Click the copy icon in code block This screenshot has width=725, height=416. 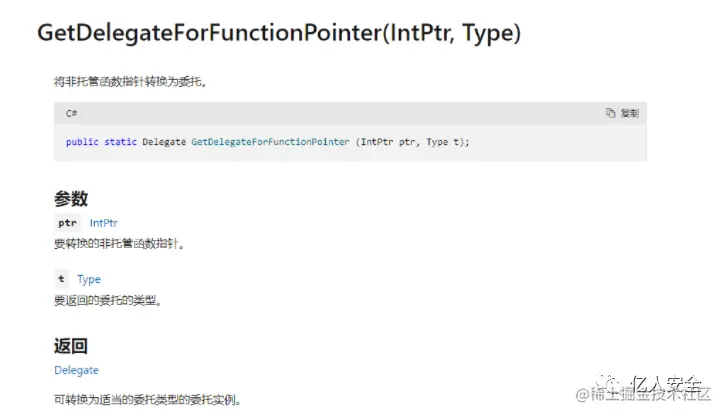[x=610, y=113]
